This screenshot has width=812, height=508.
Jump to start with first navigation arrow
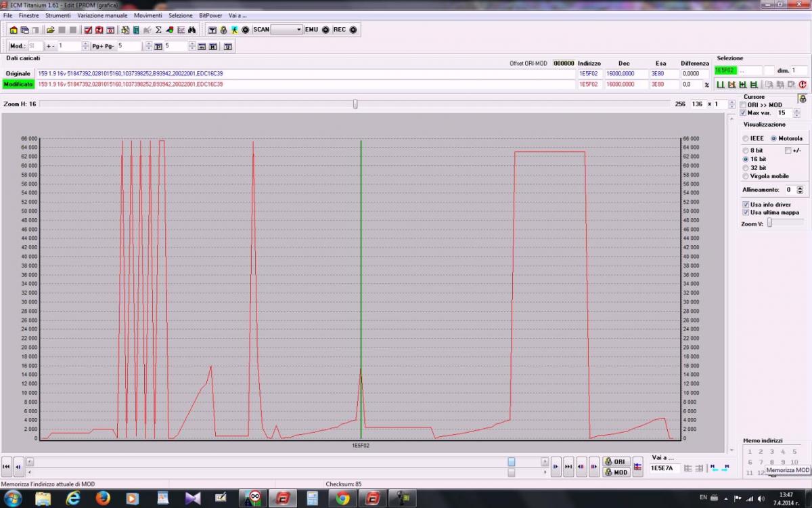pos(6,466)
